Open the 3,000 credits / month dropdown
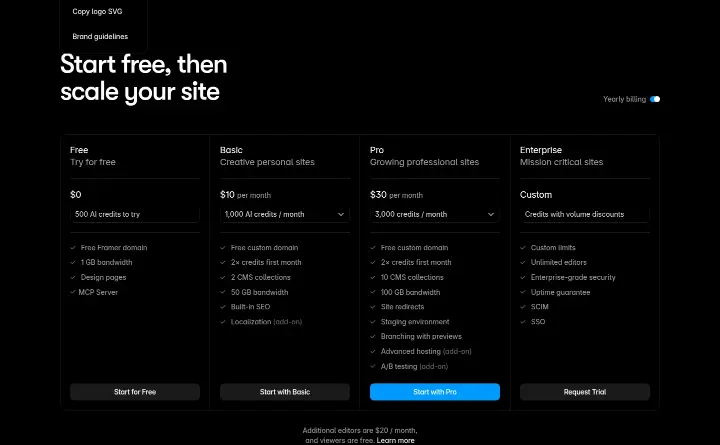The height and width of the screenshot is (445, 720). [x=434, y=214]
